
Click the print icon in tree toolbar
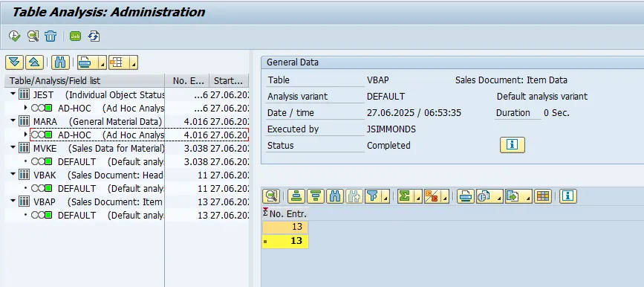[85, 62]
